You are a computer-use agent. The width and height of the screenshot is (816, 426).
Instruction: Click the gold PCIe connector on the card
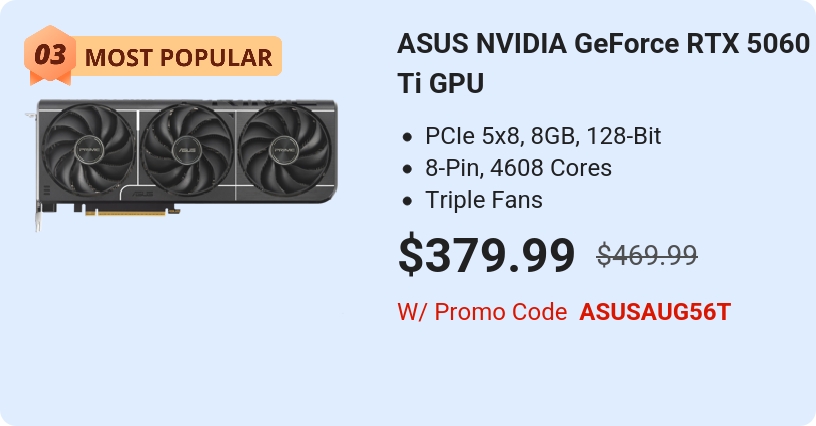tap(132, 211)
